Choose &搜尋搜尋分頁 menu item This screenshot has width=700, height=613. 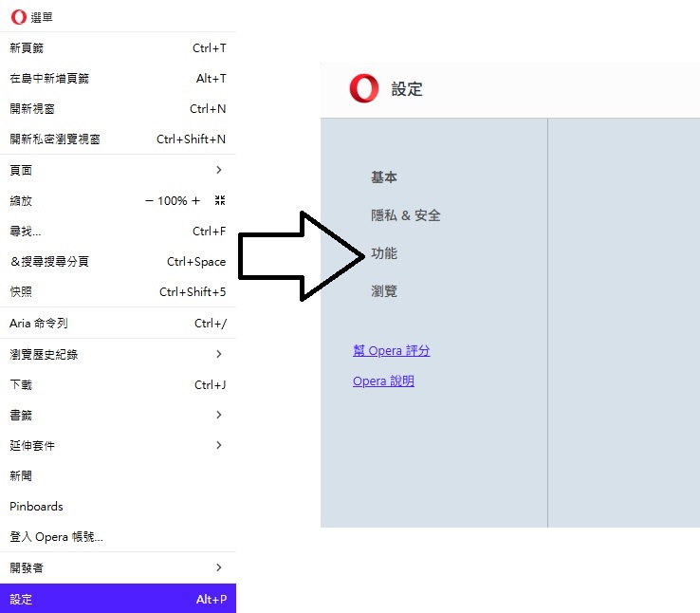[x=118, y=261]
